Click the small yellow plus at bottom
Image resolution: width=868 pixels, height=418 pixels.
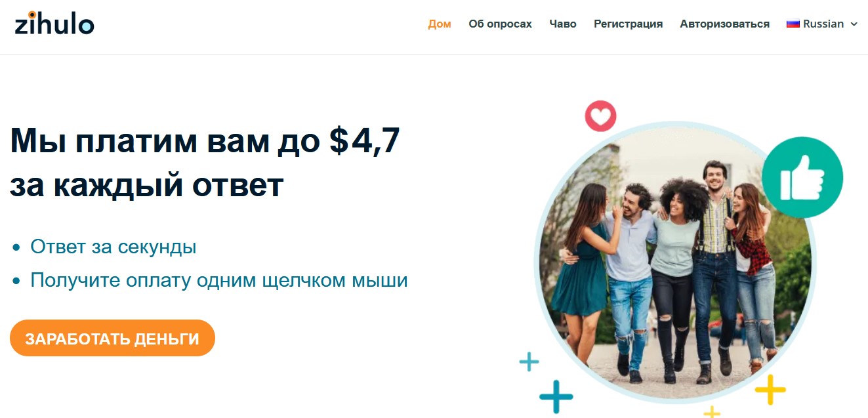(x=712, y=412)
